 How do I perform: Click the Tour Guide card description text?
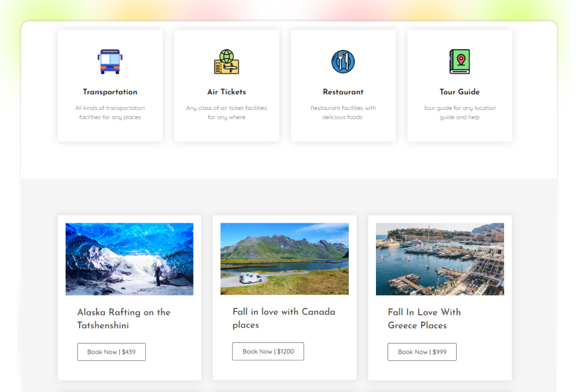[459, 113]
